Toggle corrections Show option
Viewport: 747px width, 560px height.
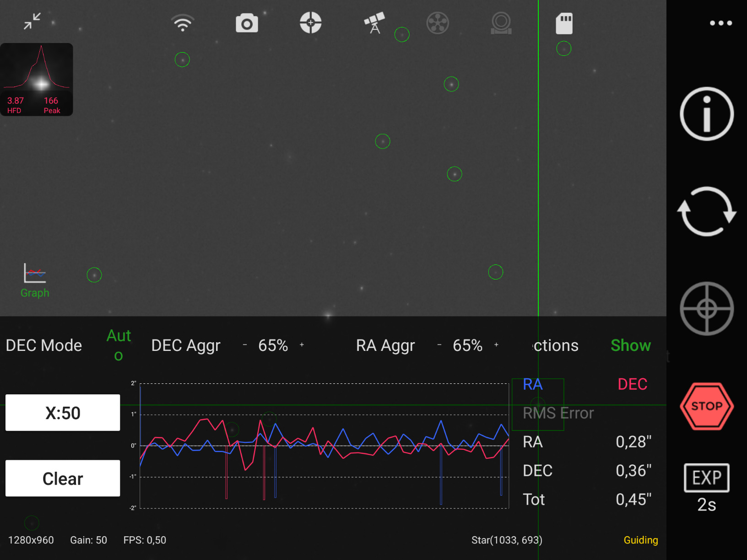631,345
